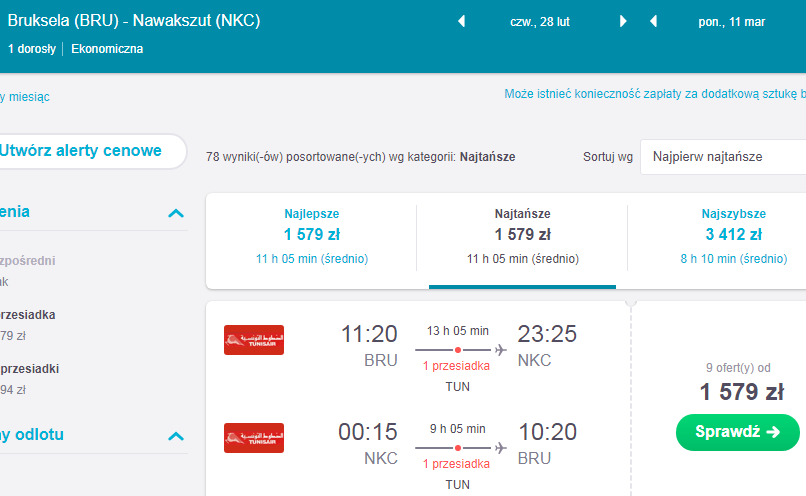Click outbound departure time 11:20
The image size is (806, 496).
(369, 334)
